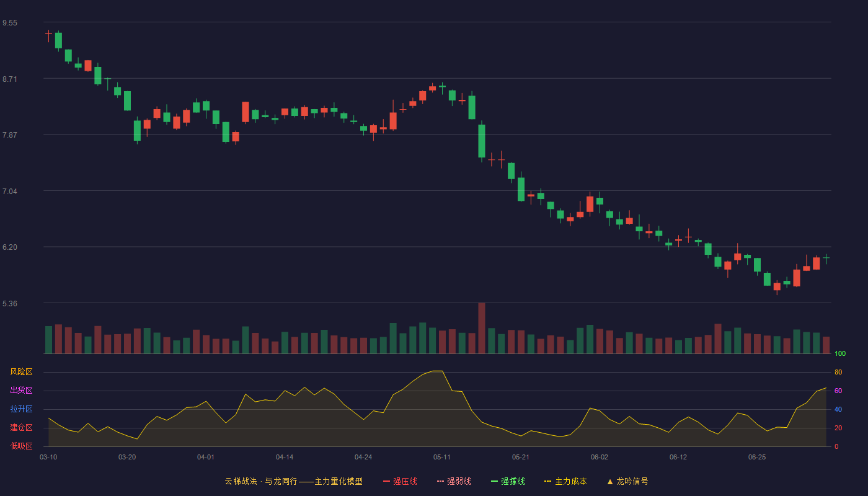Click the 出货区 zone label
Image resolution: width=868 pixels, height=496 pixels.
[x=21, y=391]
